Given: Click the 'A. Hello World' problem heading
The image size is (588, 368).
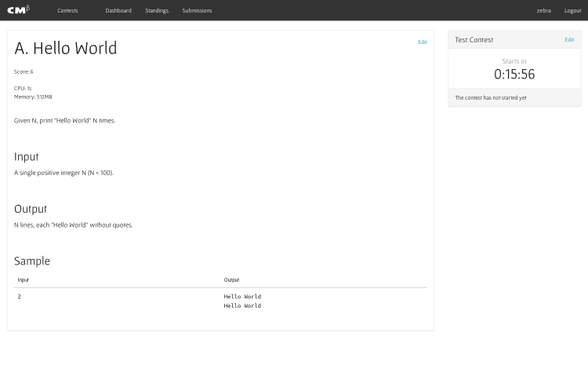Looking at the screenshot, I should [66, 48].
